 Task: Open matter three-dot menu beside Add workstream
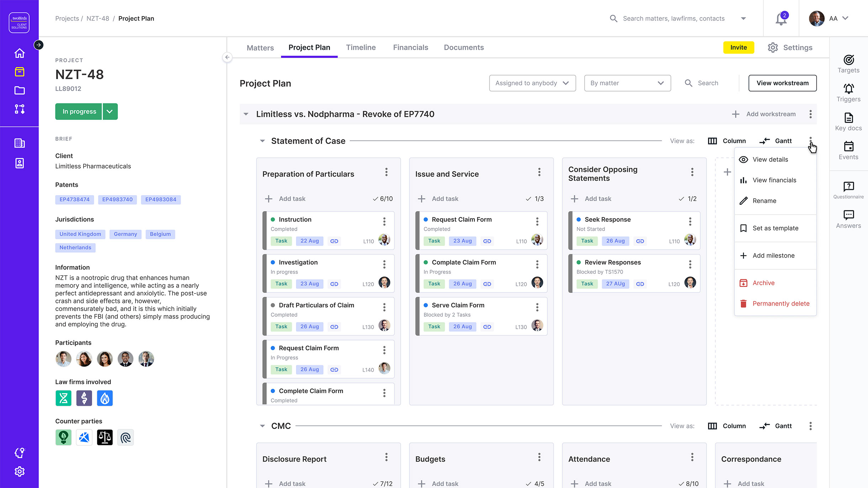click(810, 114)
